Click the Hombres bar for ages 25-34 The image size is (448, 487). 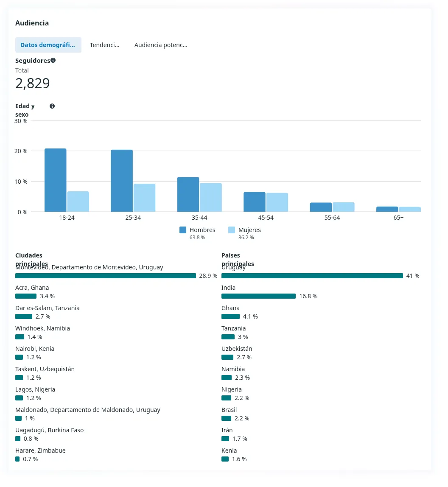coord(122,181)
